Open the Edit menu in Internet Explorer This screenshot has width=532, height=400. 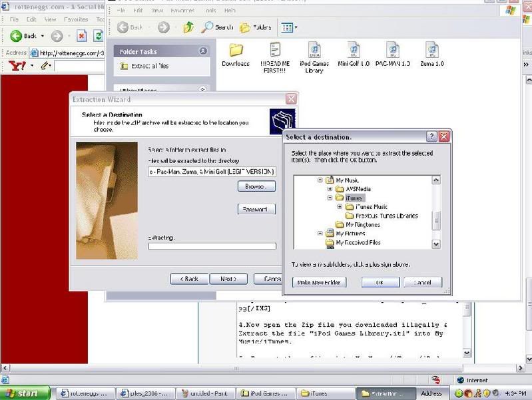(x=31, y=19)
